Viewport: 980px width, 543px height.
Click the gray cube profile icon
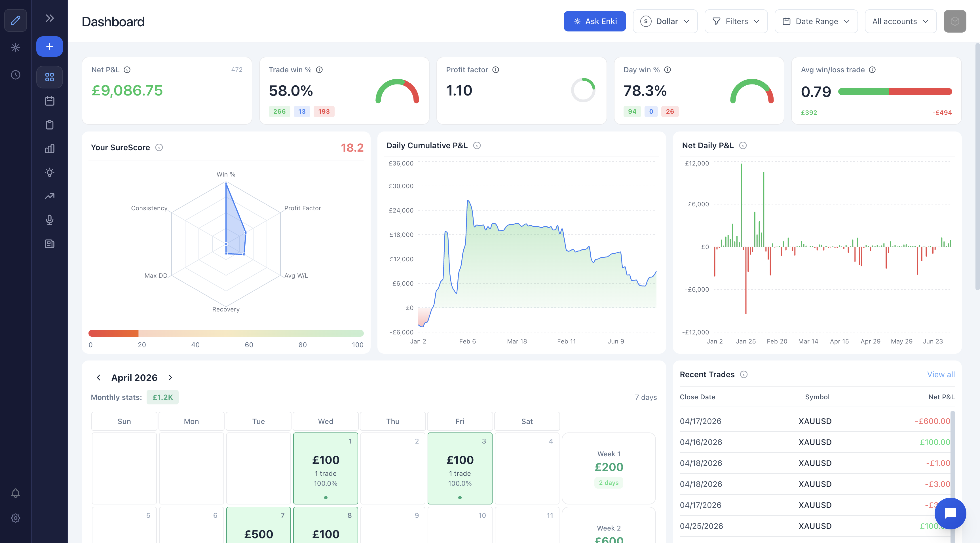[x=954, y=21]
